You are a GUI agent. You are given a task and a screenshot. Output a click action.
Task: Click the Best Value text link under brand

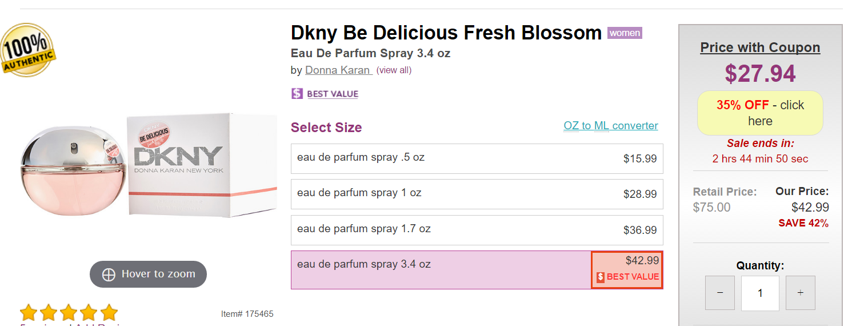[333, 94]
